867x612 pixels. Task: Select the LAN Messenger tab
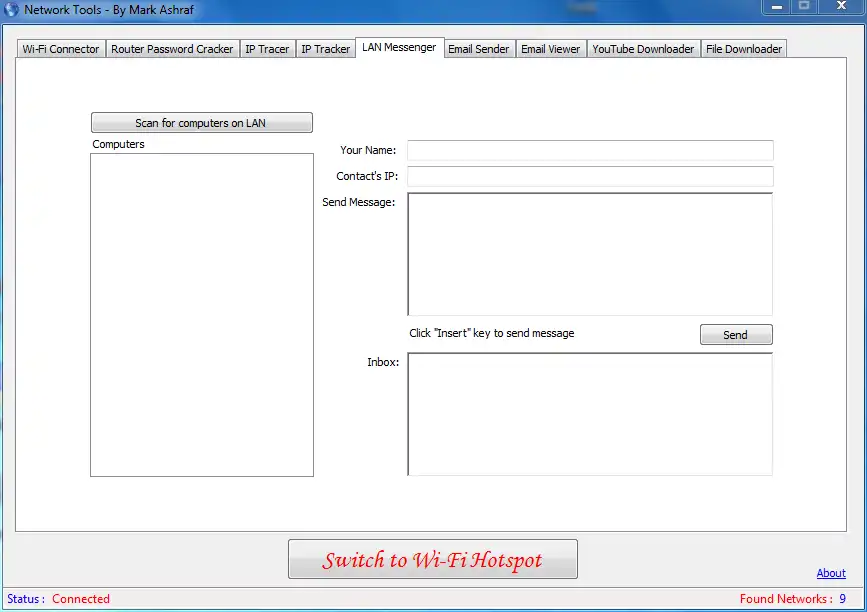[x=399, y=48]
